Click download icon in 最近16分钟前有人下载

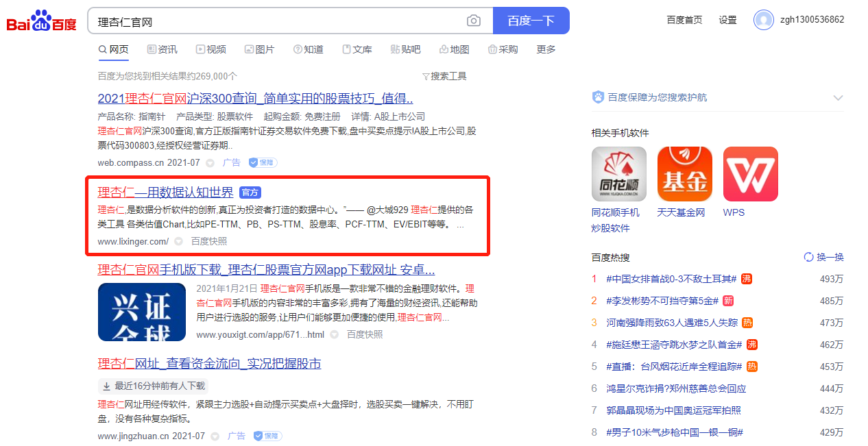[x=107, y=386]
